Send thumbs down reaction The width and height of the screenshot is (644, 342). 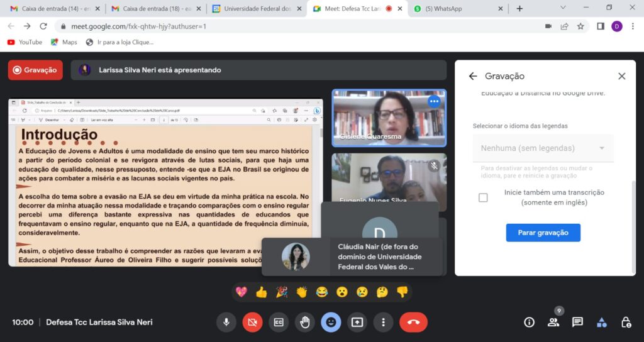tap(402, 292)
